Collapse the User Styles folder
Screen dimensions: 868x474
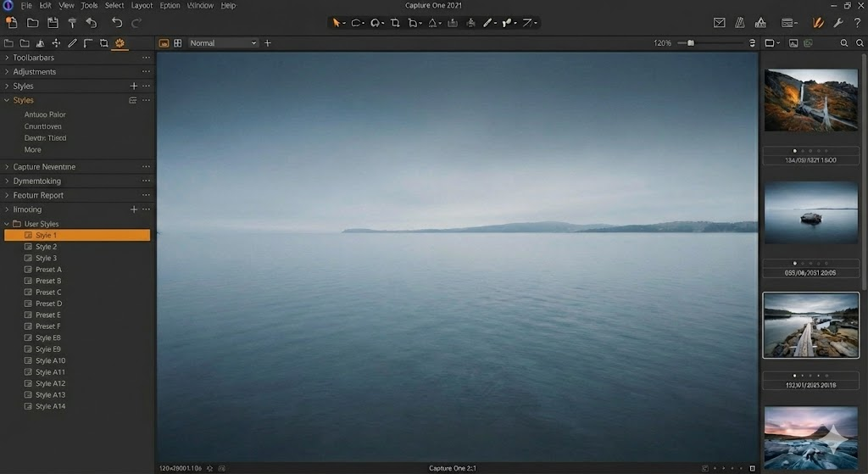click(7, 224)
